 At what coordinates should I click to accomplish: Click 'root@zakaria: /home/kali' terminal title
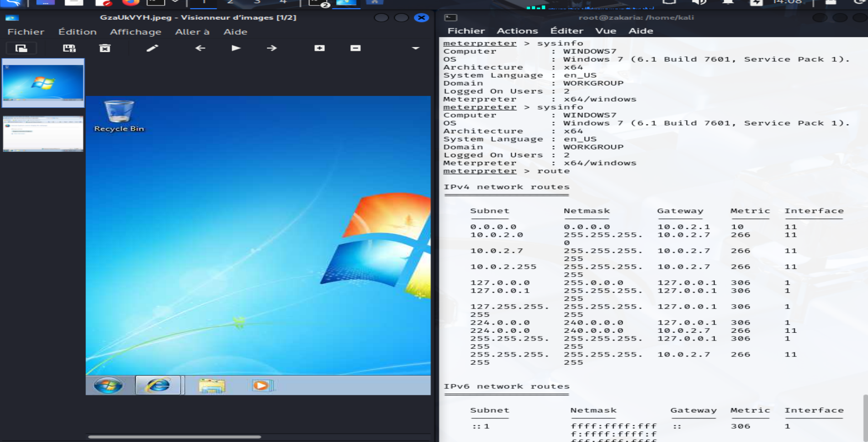click(x=636, y=17)
